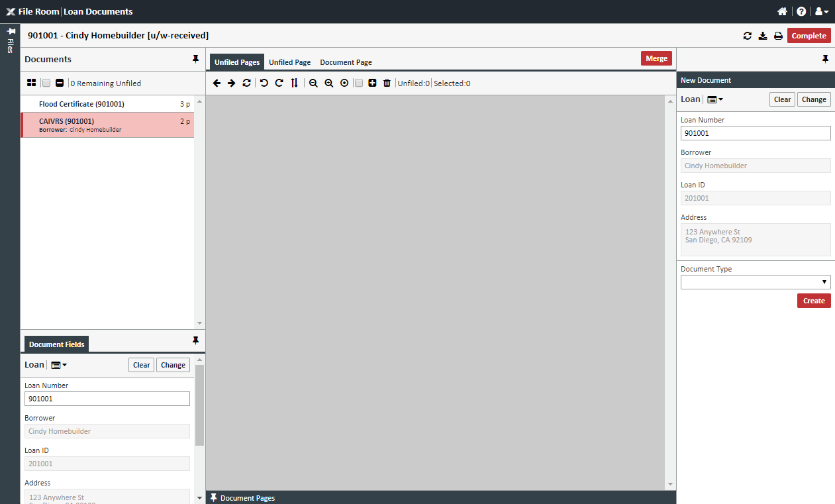Clear the New Document loan fields
Image resolution: width=835 pixels, height=504 pixels.
click(x=782, y=99)
